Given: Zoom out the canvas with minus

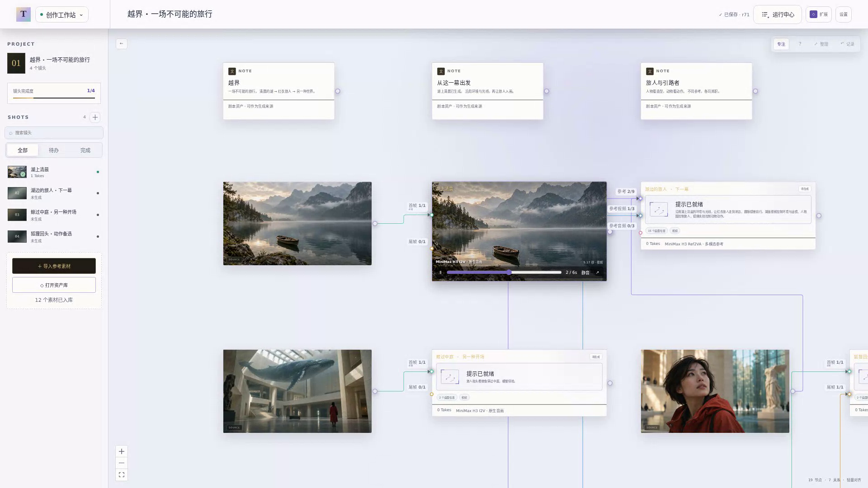Looking at the screenshot, I should click(x=122, y=463).
